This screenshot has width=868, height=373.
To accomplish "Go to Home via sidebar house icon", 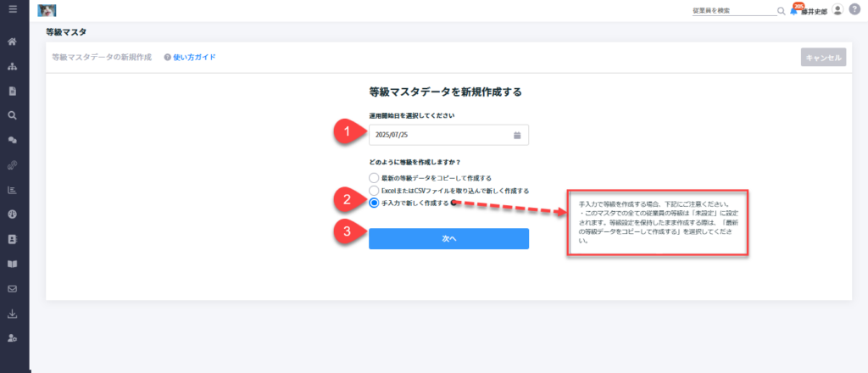I will click(13, 42).
